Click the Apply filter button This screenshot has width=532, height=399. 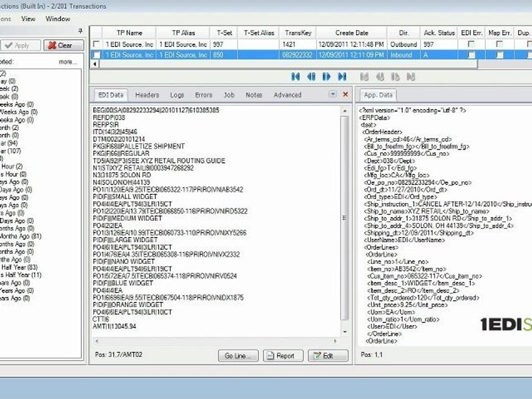20,45
